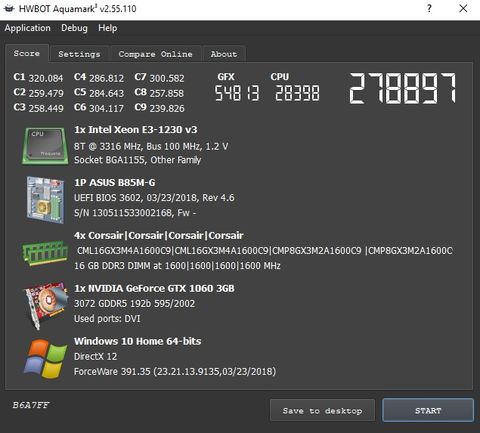Click the 3072 GDDR5 192b line
This screenshot has height=433, width=480.
coord(134,303)
